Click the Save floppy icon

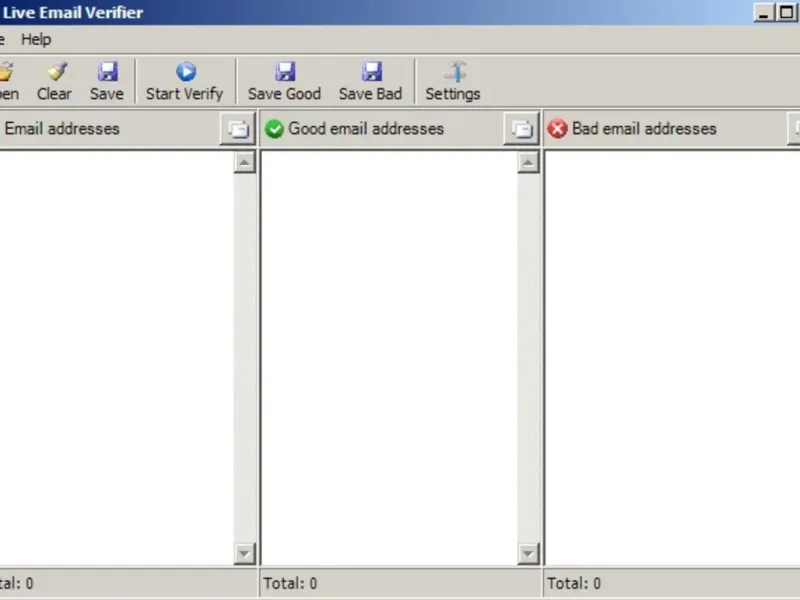coord(108,72)
